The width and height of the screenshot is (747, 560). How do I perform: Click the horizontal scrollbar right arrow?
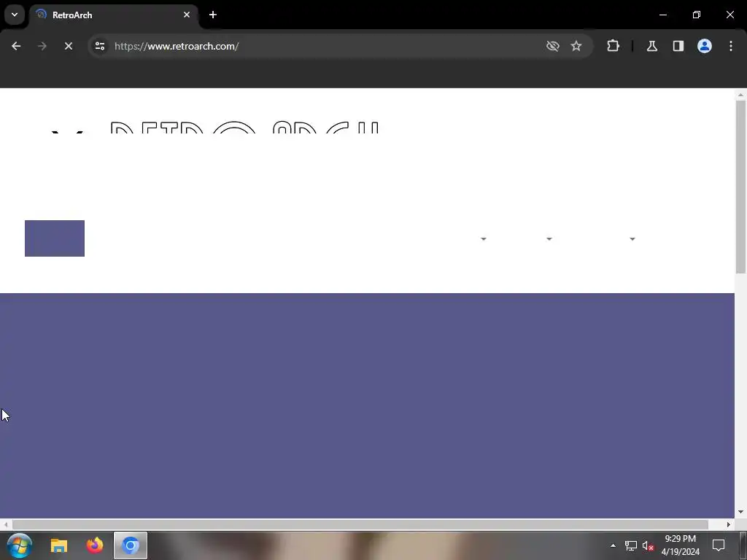(729, 524)
